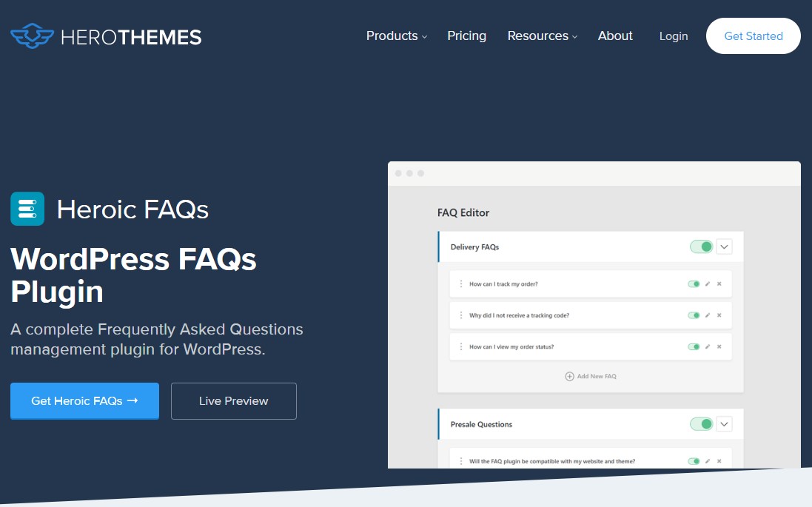Click drag handle dots for 'Why did I not receive a tracking code?'

pos(461,315)
